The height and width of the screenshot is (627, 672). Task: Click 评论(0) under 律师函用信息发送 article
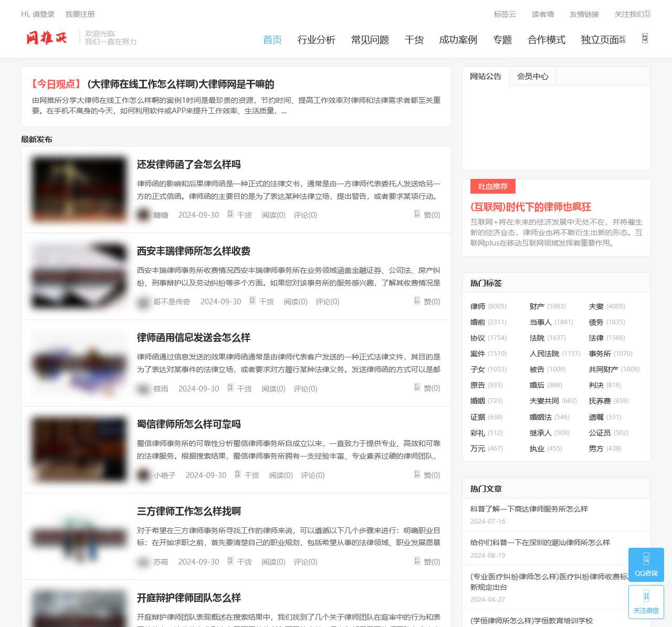click(306, 389)
